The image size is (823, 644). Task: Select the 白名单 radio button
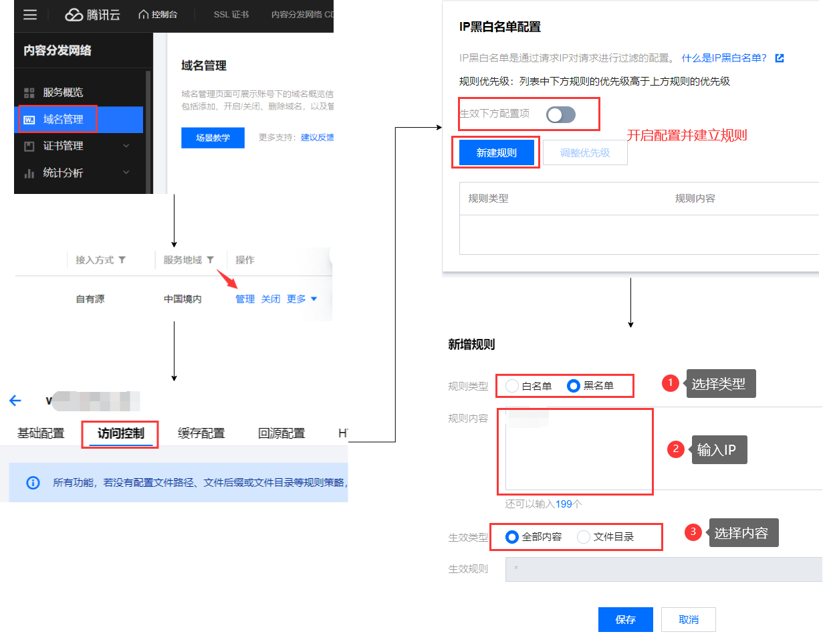[x=512, y=386]
